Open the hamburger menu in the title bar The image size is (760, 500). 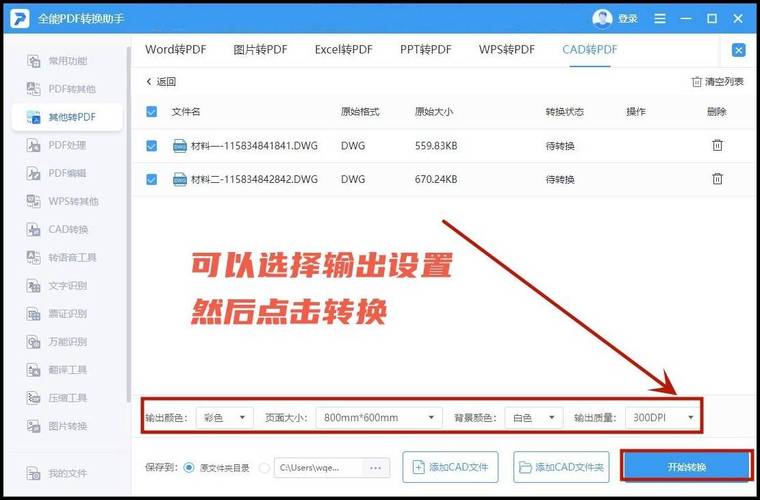pyautogui.click(x=660, y=18)
